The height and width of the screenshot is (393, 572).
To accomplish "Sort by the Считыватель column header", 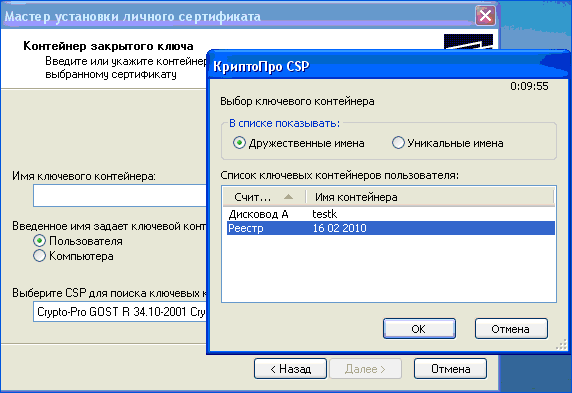I will [264, 197].
